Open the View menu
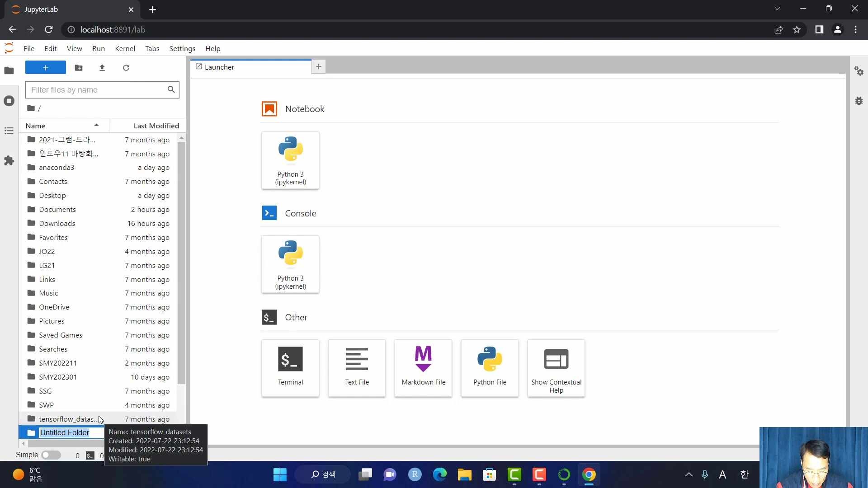The image size is (868, 488). coord(74,48)
